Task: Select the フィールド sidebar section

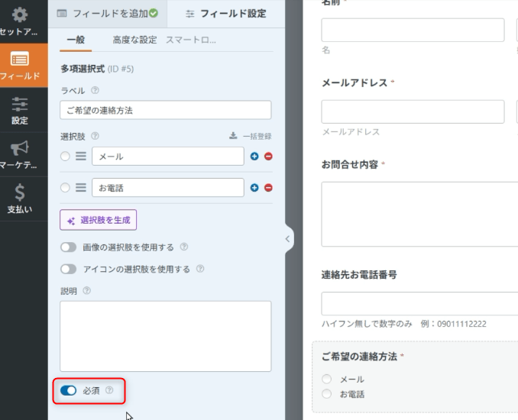Action: [20, 66]
